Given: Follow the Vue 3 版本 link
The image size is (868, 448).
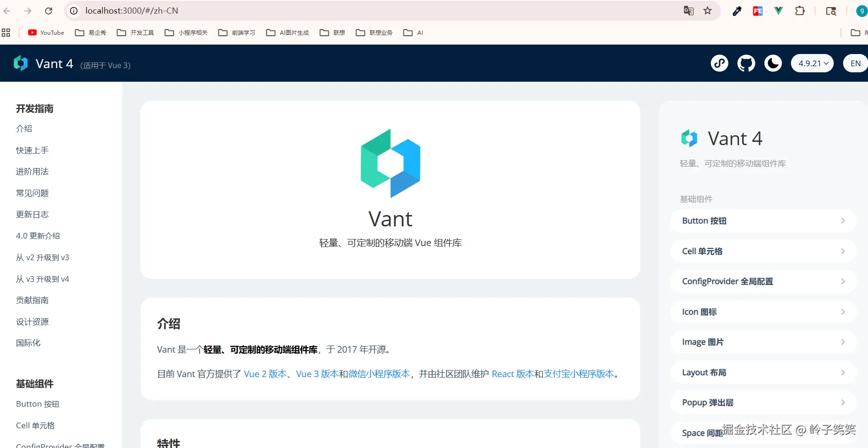Looking at the screenshot, I should tap(318, 374).
